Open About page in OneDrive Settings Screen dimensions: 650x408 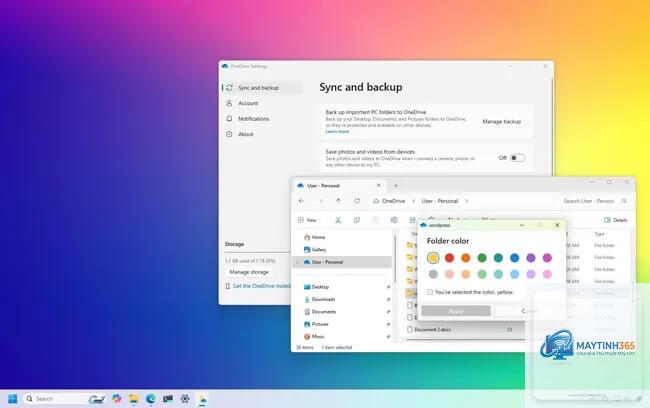pos(263,134)
